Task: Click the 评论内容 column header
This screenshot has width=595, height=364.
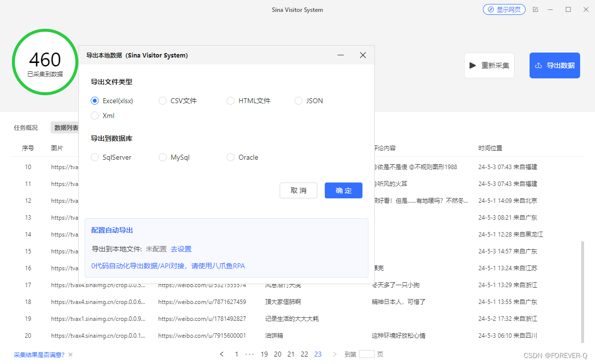Action: click(x=385, y=148)
